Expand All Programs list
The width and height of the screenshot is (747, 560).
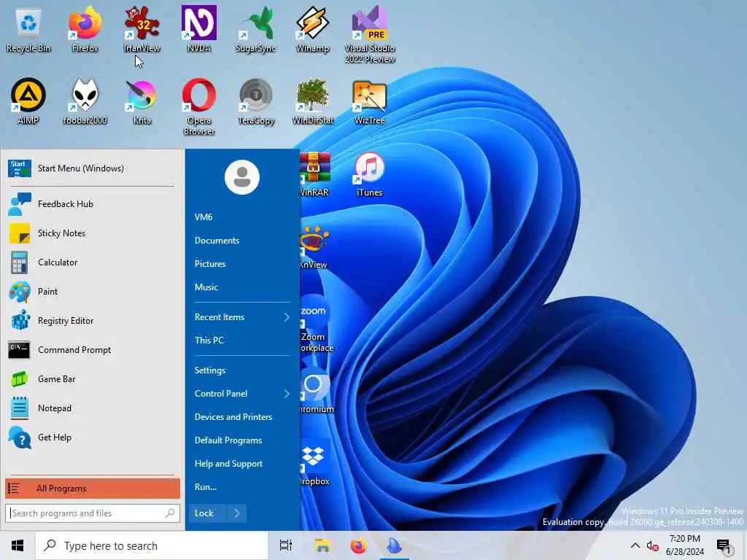point(93,488)
